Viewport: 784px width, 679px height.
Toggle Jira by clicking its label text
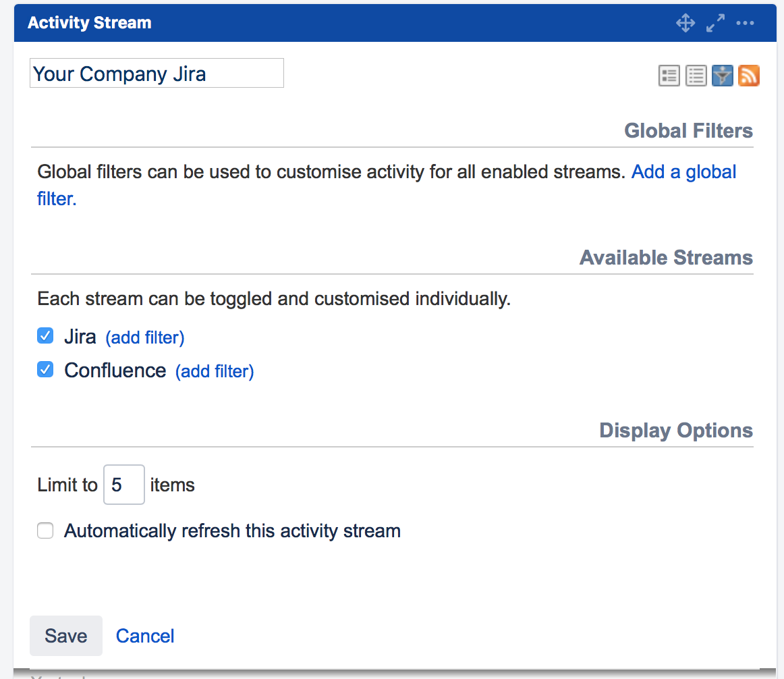80,336
